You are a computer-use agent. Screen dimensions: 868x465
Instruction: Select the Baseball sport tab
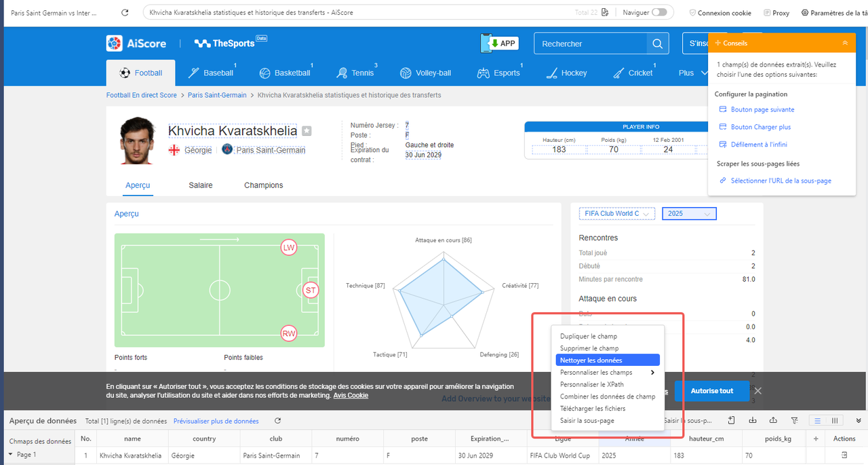[210, 73]
